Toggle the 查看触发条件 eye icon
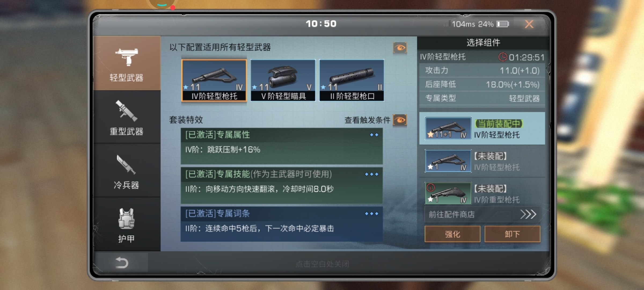644x290 pixels. [400, 120]
